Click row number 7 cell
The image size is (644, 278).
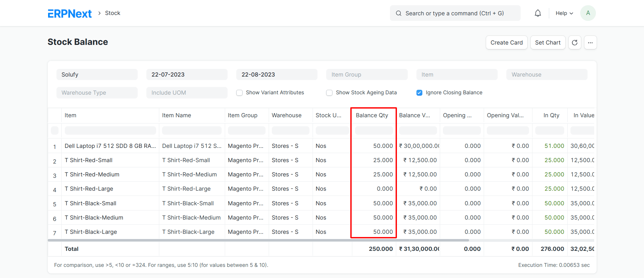[55, 232]
